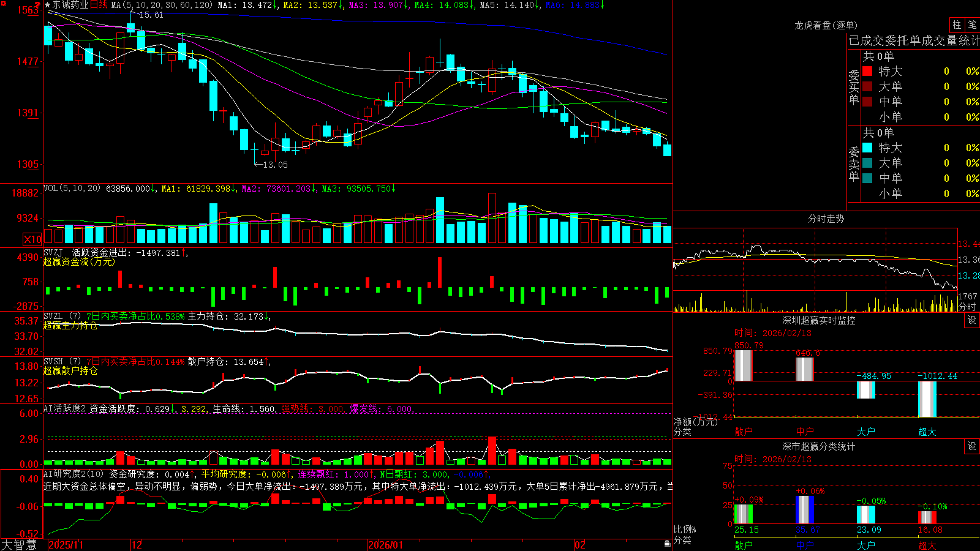The height and width of the screenshot is (551, 980).
Task: Toggle the MA(5,10,20,30,60,120) indicator label
Action: [162, 5]
